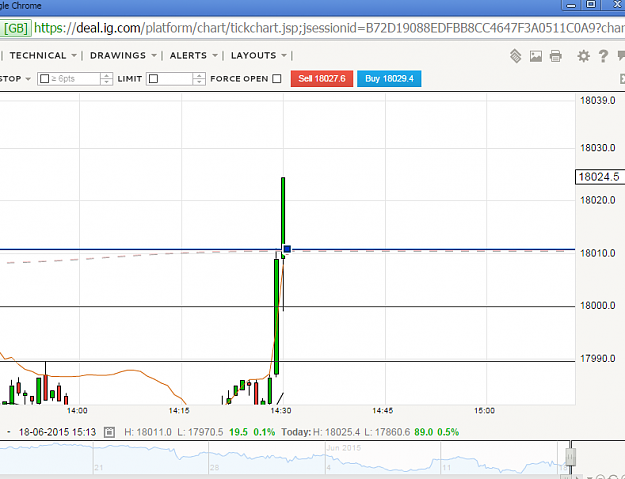Click the Sell 18027.6 button
Viewport: 625px width, 479px height.
click(322, 79)
